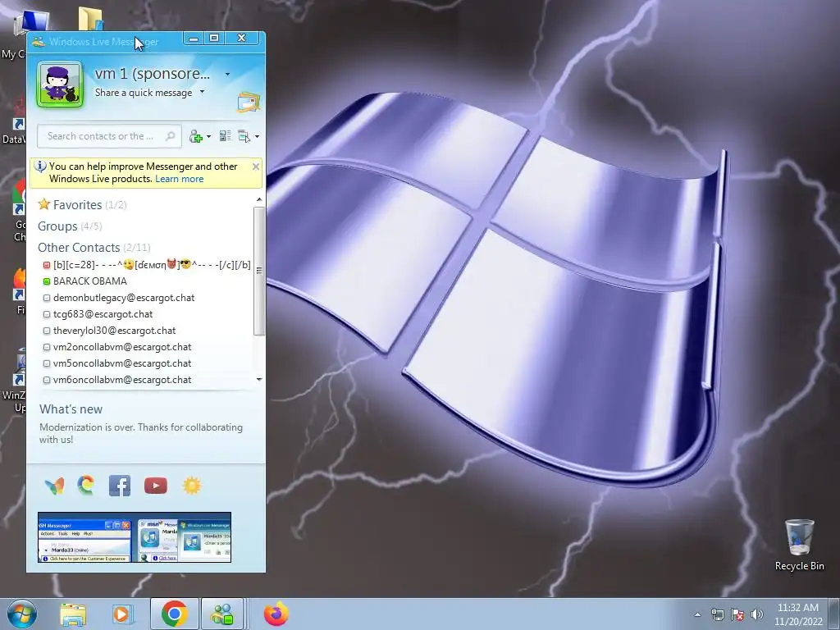Collapse the Other Contacts category
This screenshot has height=630, width=840.
94,248
